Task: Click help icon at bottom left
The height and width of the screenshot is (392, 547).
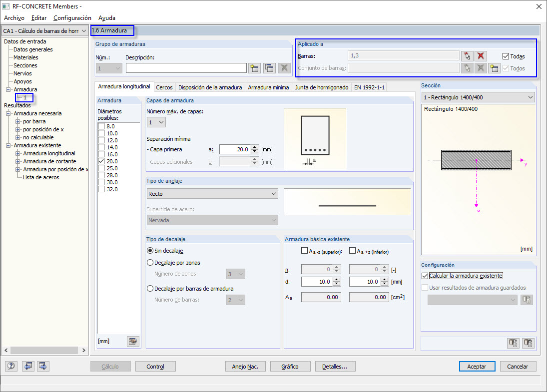Action: (11, 366)
